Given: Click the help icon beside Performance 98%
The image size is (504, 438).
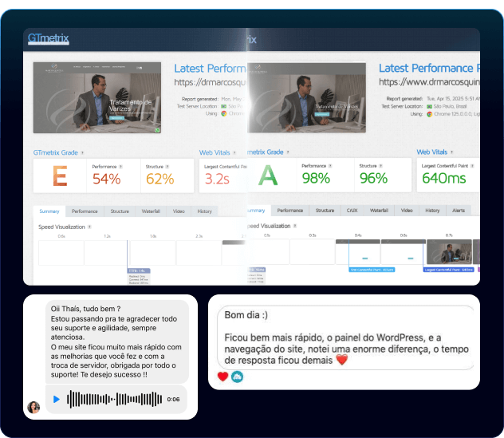Looking at the screenshot, I should (330, 166).
